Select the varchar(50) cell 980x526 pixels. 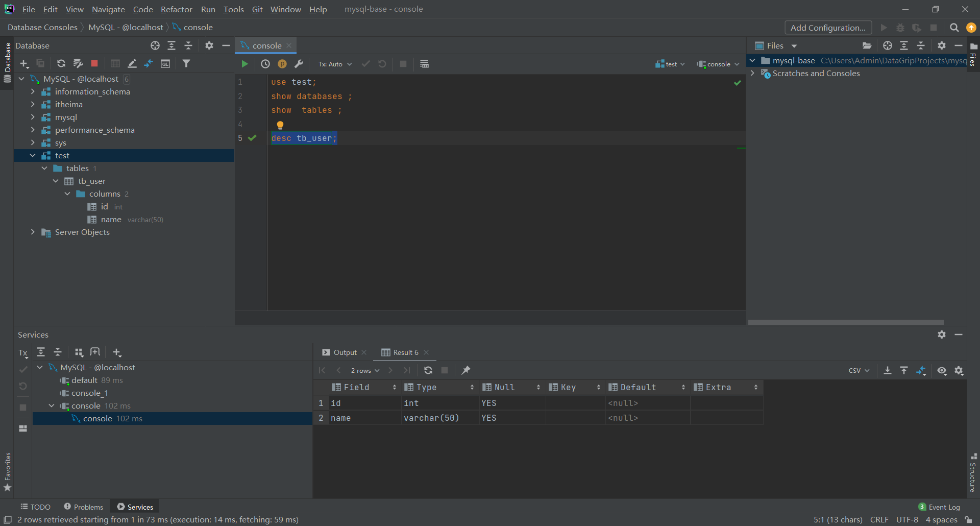point(439,418)
